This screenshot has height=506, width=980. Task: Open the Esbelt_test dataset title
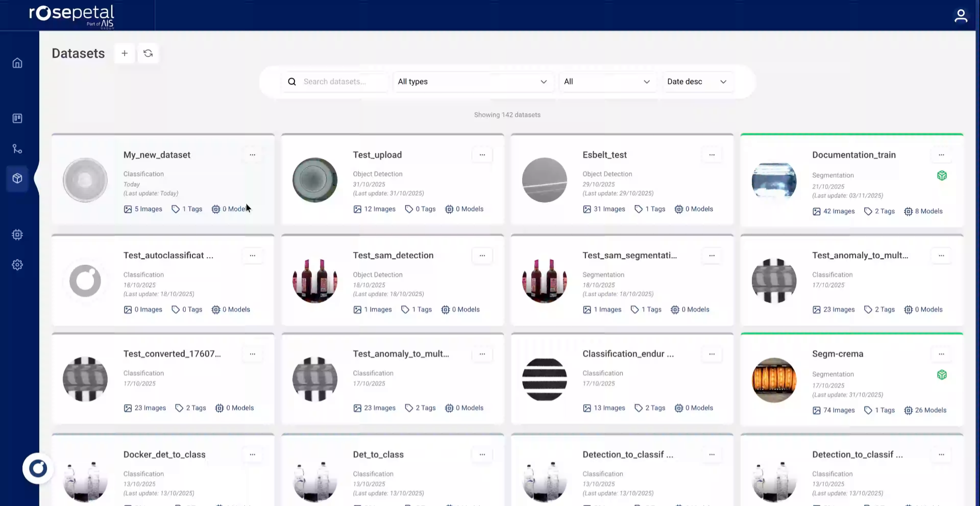(604, 155)
